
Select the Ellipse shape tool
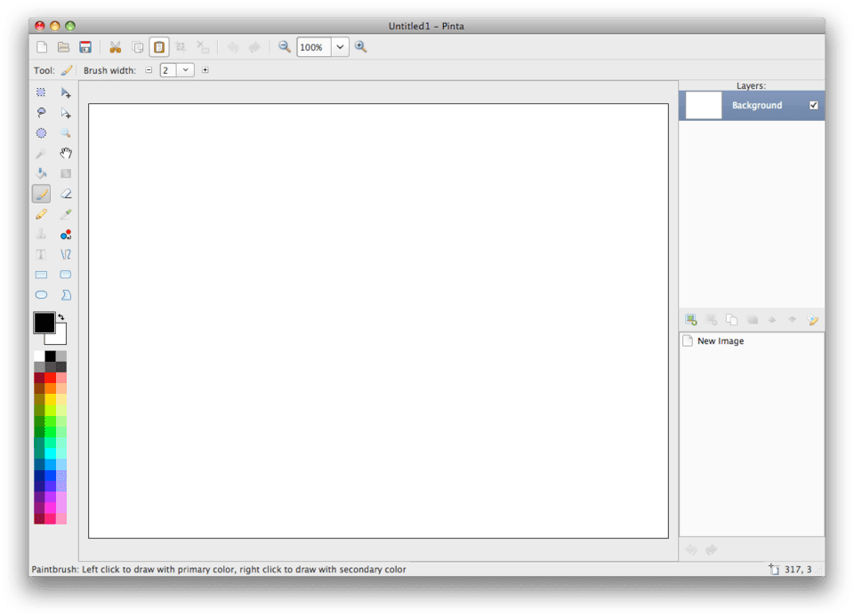(x=41, y=295)
